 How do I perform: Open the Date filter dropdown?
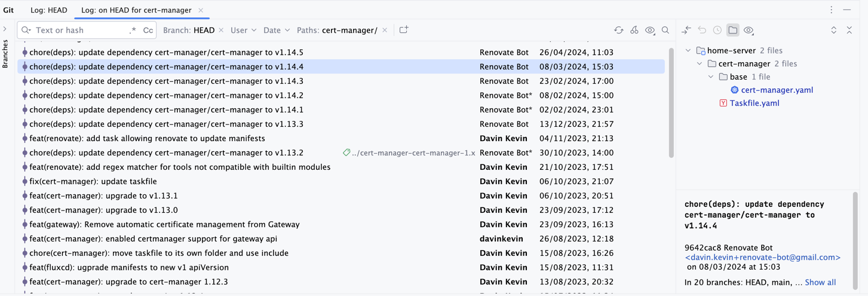(277, 30)
